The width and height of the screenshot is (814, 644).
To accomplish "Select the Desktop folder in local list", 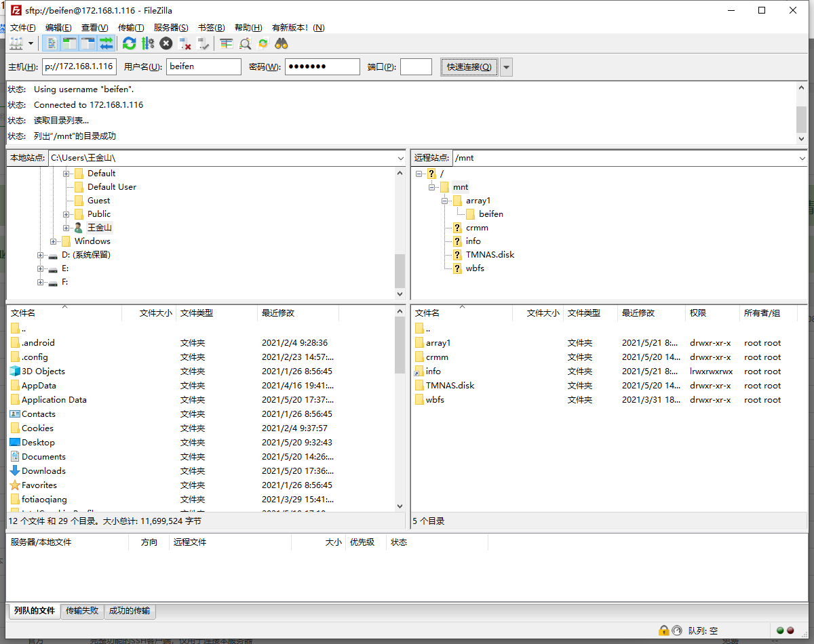I will coord(38,443).
